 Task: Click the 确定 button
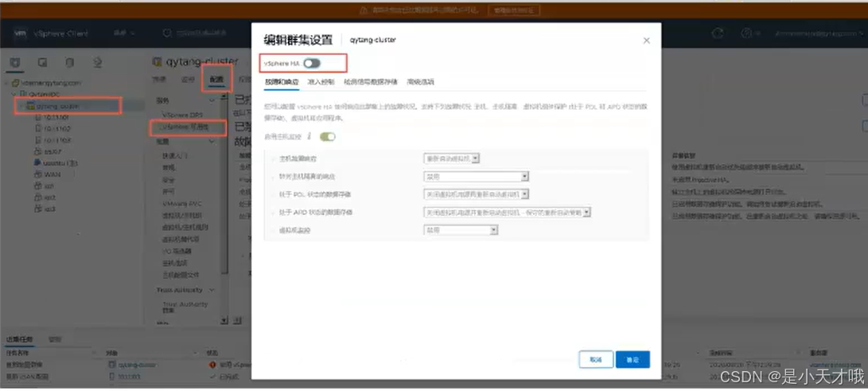[633, 359]
